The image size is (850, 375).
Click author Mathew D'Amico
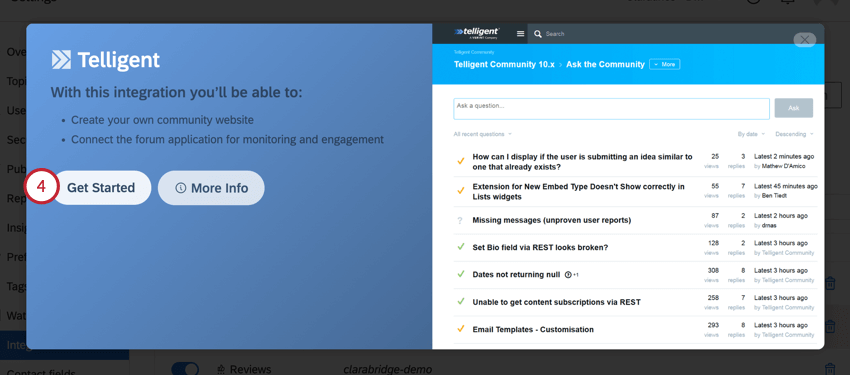click(x=784, y=166)
